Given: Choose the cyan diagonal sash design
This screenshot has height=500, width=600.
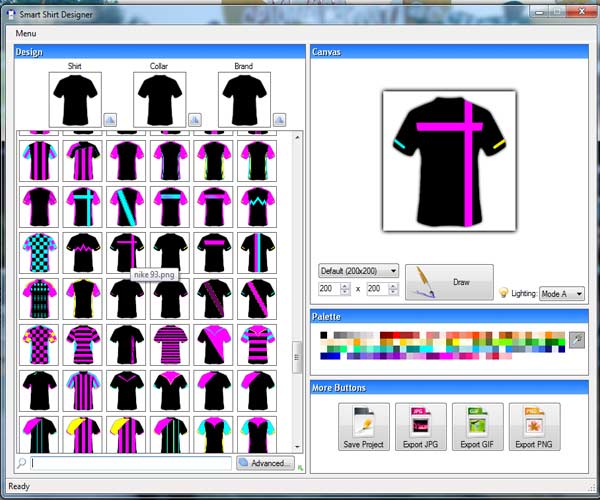Looking at the screenshot, I should point(126,207).
